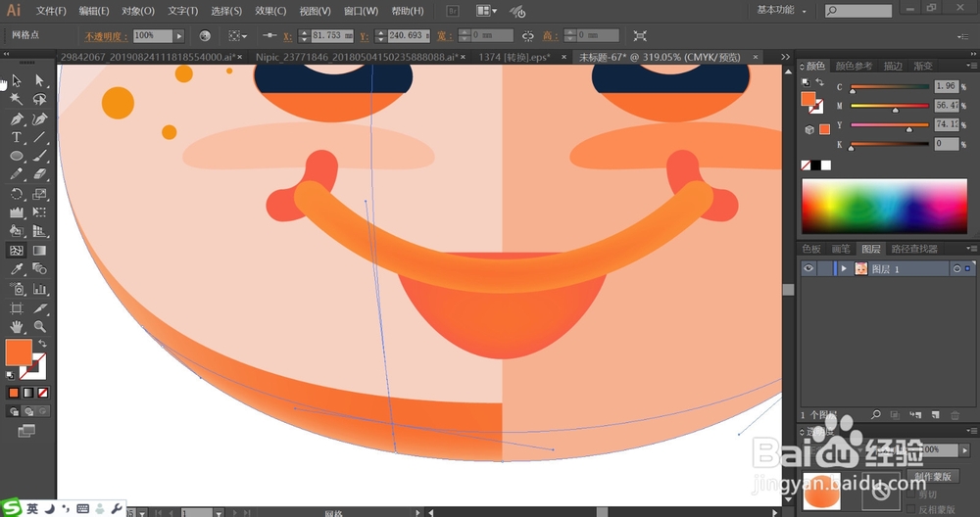Open the arrange documents dropdown

pos(487,11)
